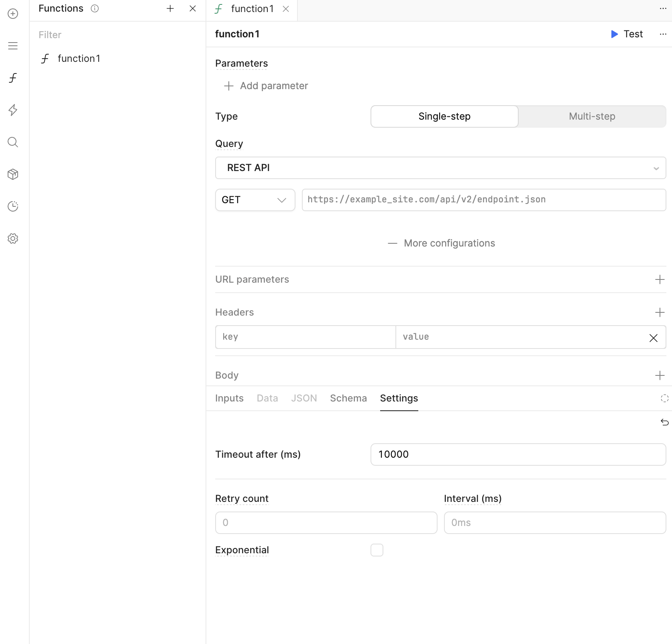Open search from the left sidebar
Viewport: 672px width, 644px height.
(x=13, y=142)
